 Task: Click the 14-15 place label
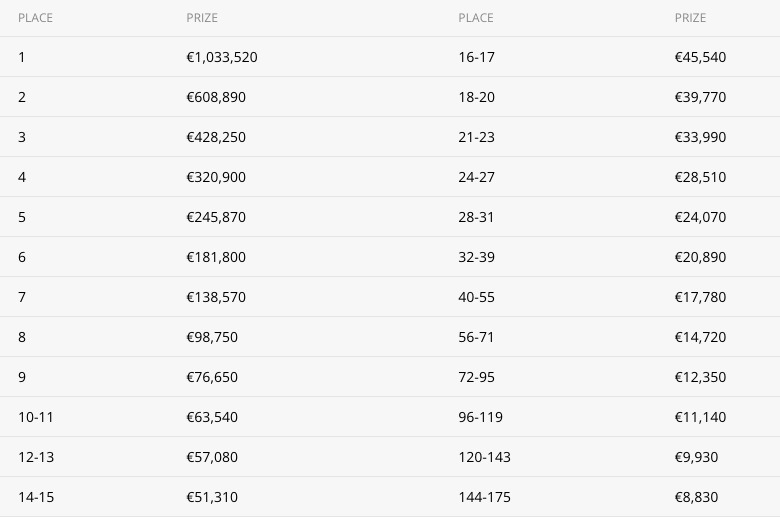click(36, 497)
